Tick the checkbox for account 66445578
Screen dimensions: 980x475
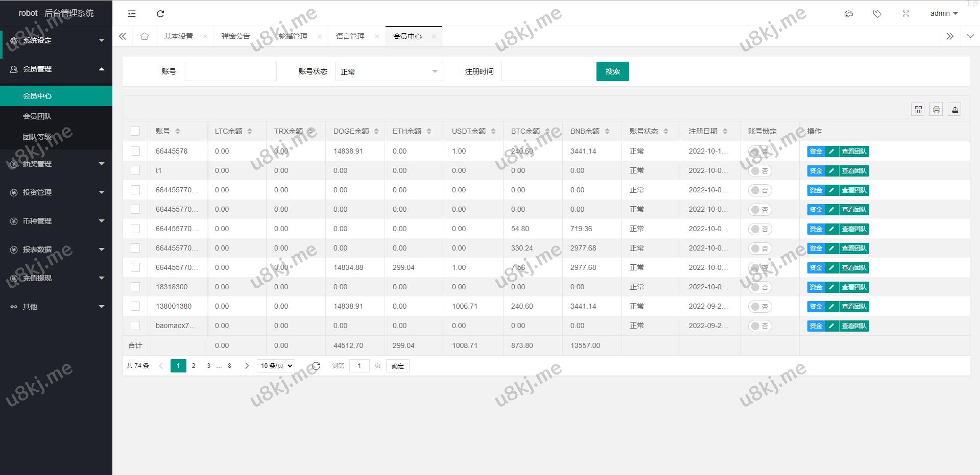[x=135, y=151]
